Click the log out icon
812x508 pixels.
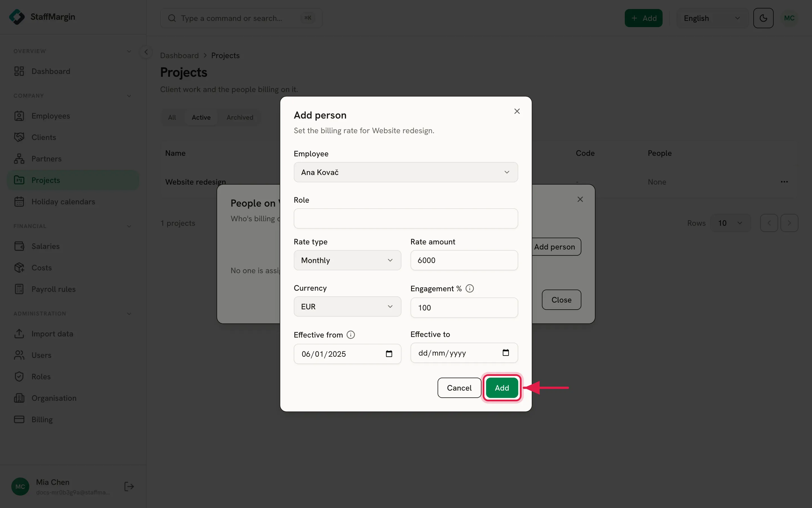point(129,487)
